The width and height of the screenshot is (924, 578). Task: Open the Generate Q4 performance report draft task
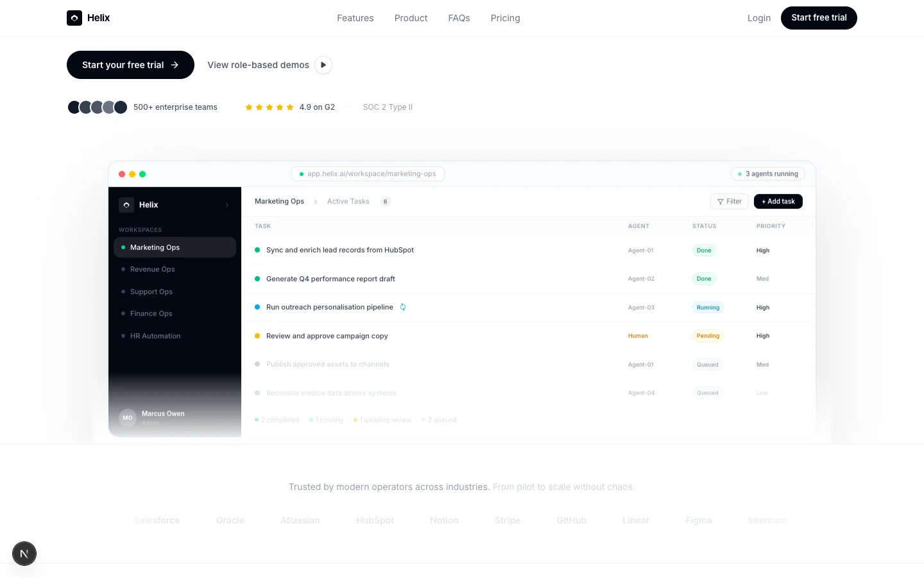pyautogui.click(x=330, y=279)
